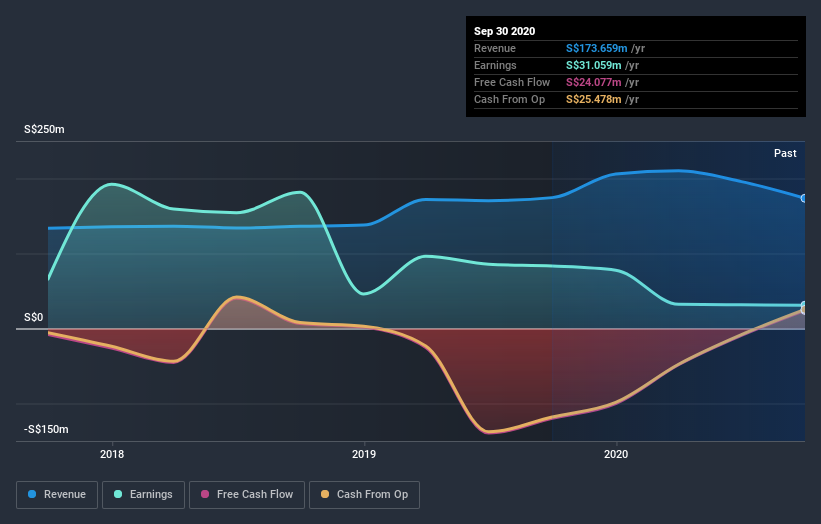The image size is (821, 524).
Task: Click the 2019 x-axis label
Action: [364, 454]
